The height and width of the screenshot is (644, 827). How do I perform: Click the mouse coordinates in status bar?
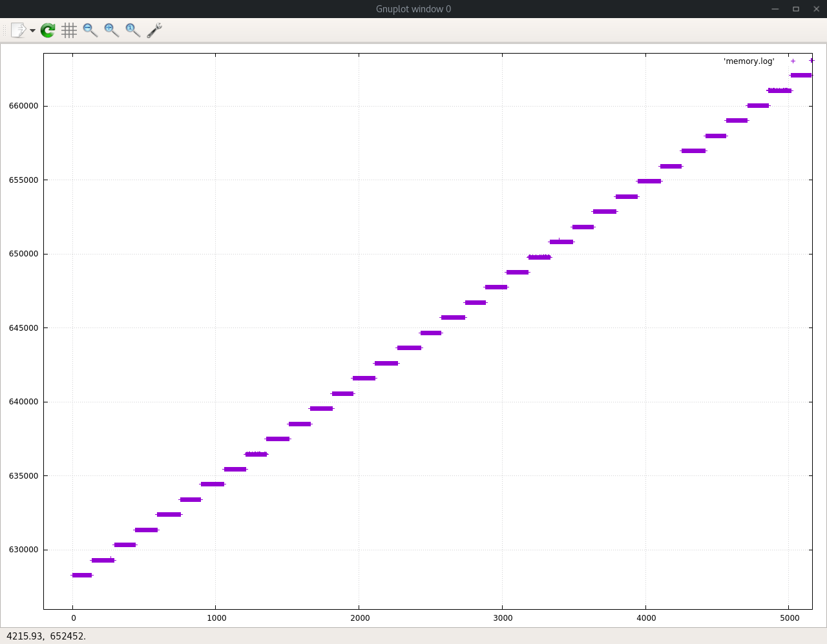coord(46,636)
